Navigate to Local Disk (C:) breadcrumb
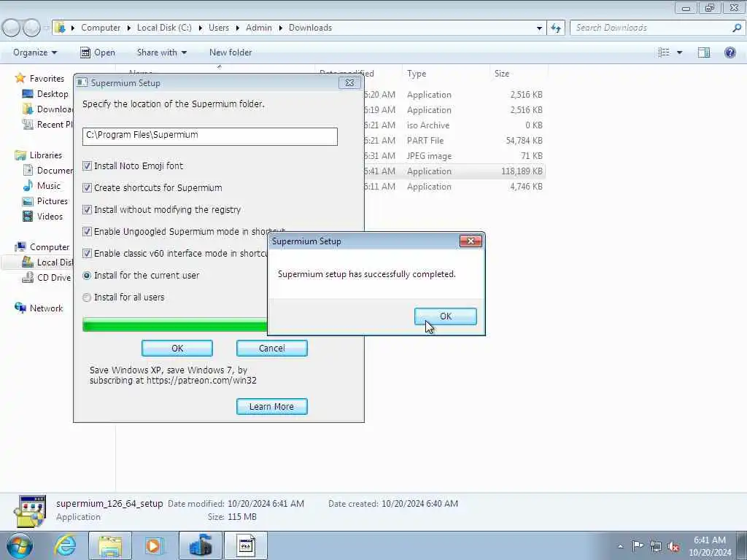The width and height of the screenshot is (747, 560). pyautogui.click(x=164, y=28)
